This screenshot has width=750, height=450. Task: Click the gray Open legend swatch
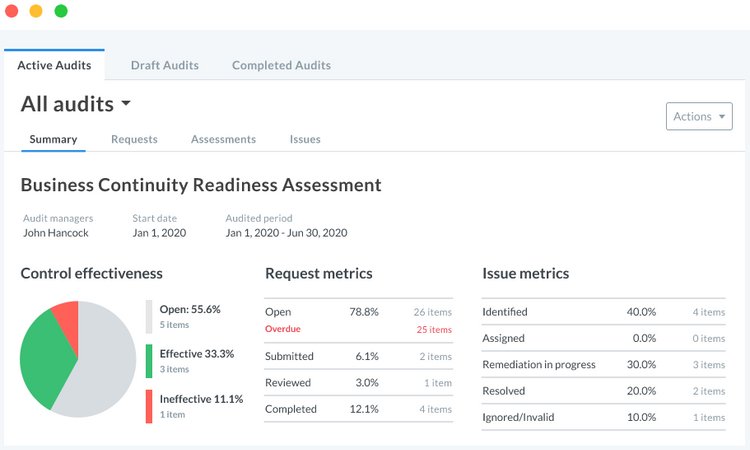point(149,317)
